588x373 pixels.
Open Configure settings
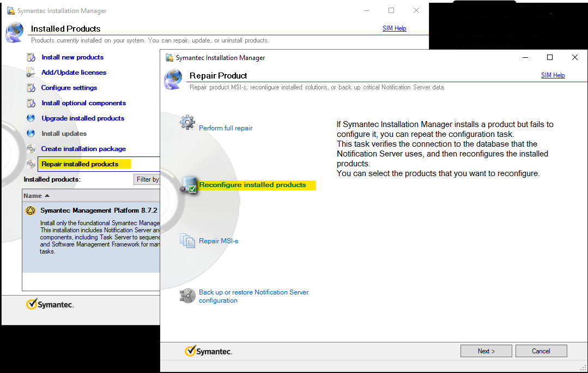coord(69,88)
